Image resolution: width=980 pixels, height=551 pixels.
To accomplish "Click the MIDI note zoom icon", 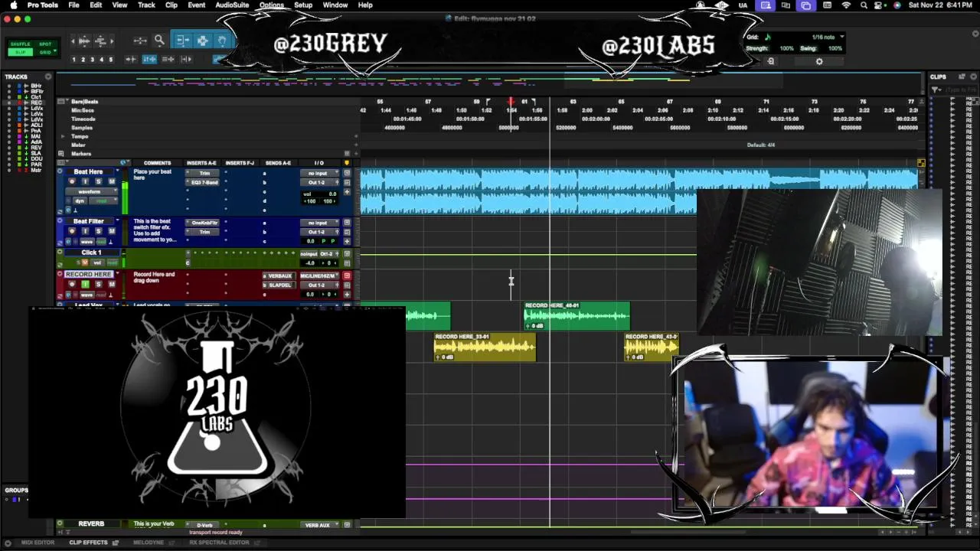I will click(100, 41).
